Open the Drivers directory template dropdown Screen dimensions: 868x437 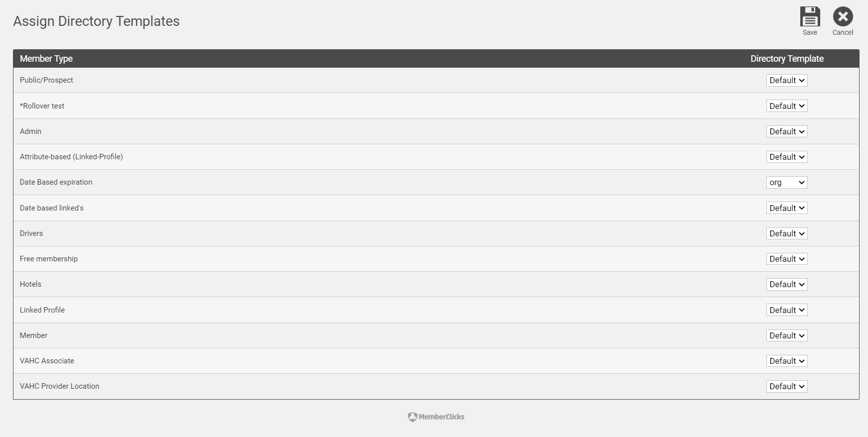tap(786, 233)
